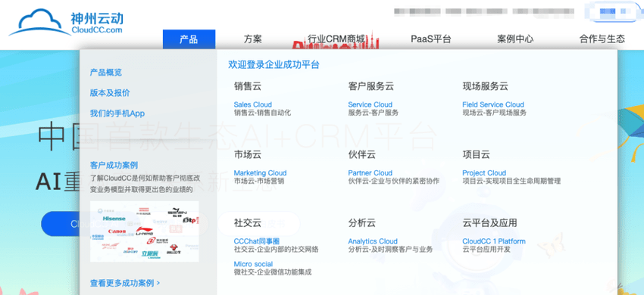This screenshot has width=644, height=295.
Task: Click 欢迎登录企业成功平台 heading link
Action: [274, 64]
